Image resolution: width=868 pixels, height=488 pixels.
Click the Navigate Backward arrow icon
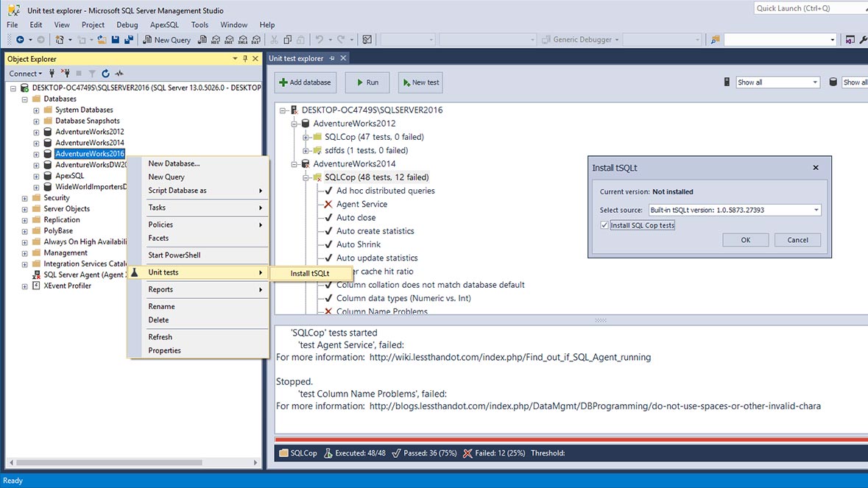coord(20,40)
